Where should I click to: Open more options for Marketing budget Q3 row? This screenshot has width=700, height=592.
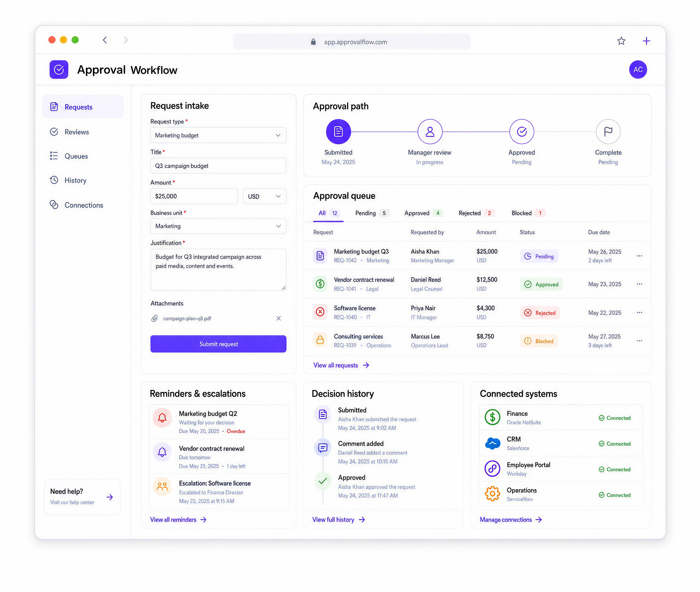pos(639,256)
